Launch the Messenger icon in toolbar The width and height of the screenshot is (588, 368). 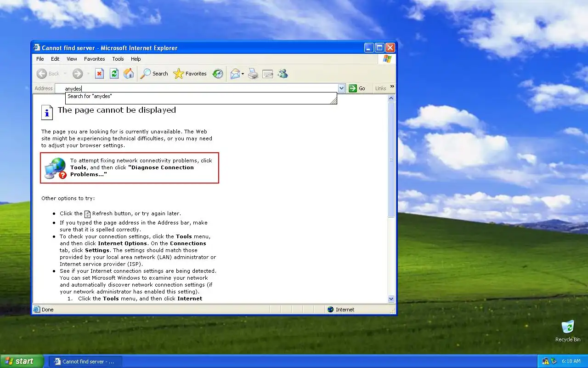tap(283, 74)
